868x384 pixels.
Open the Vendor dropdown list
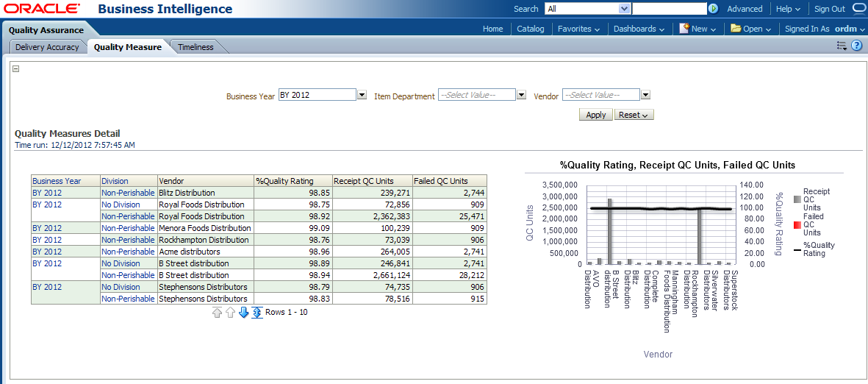point(645,95)
